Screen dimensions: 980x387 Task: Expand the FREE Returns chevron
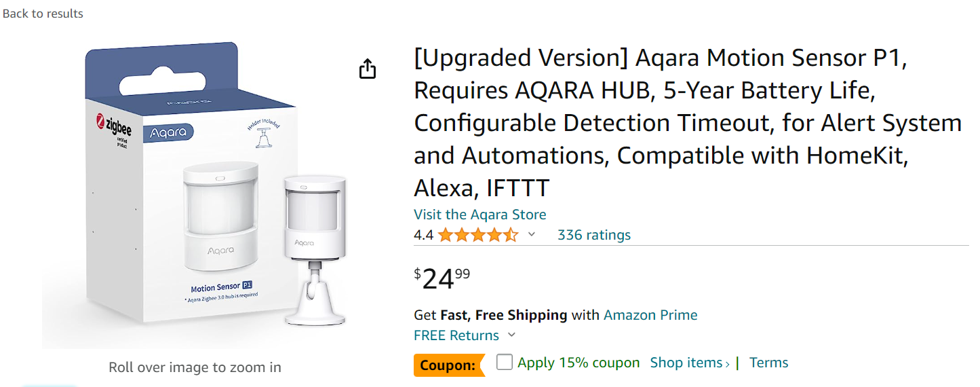[511, 335]
